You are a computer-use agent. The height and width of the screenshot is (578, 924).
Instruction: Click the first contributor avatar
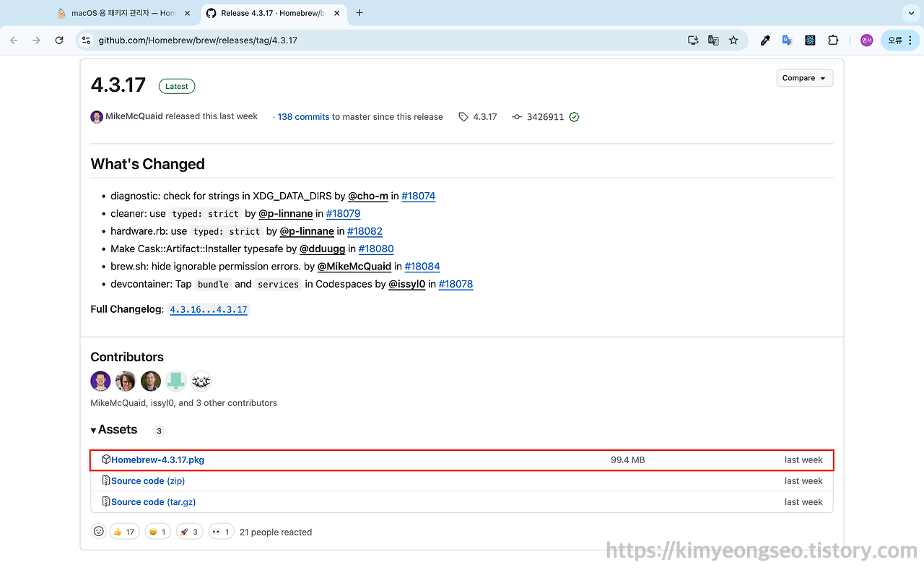pos(100,381)
